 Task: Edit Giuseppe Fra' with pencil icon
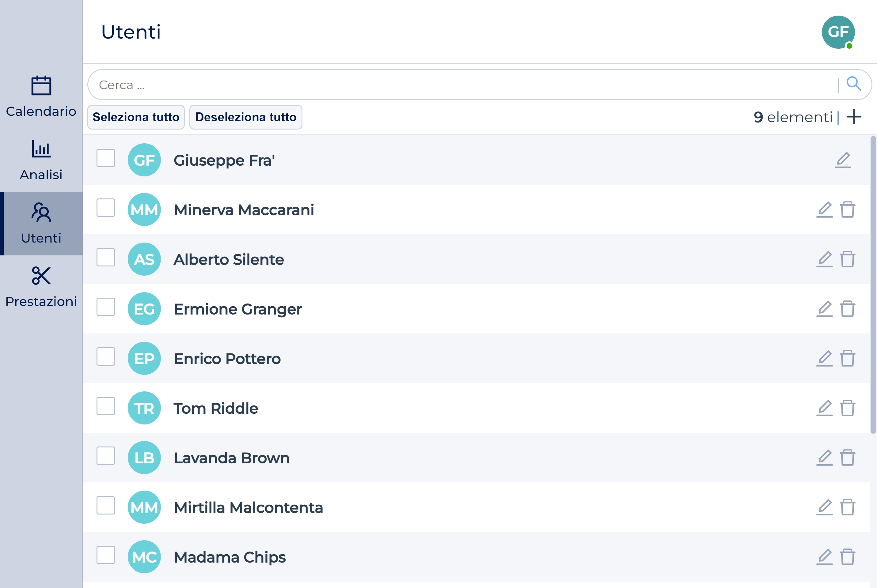[x=842, y=160]
